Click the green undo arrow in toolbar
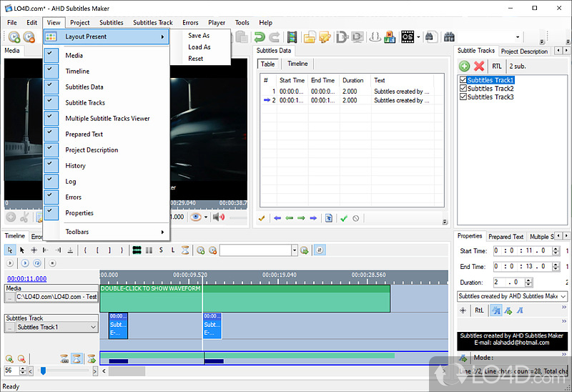The width and height of the screenshot is (572, 392). pos(259,37)
